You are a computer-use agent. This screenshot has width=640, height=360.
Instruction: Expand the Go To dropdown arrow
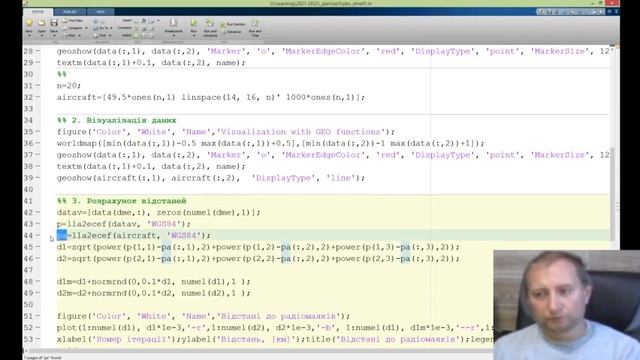[x=111, y=28]
